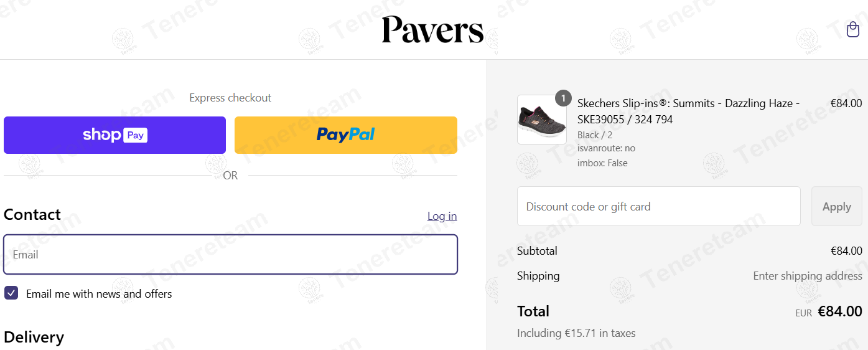Click the quantity badge on product image

(x=563, y=98)
